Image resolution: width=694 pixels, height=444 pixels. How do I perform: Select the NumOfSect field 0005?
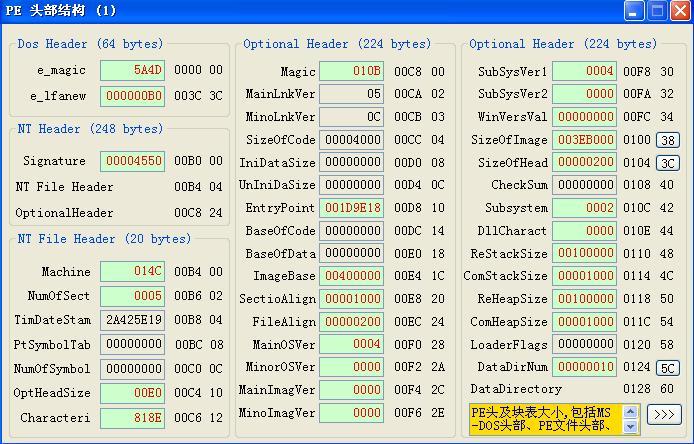tap(132, 296)
